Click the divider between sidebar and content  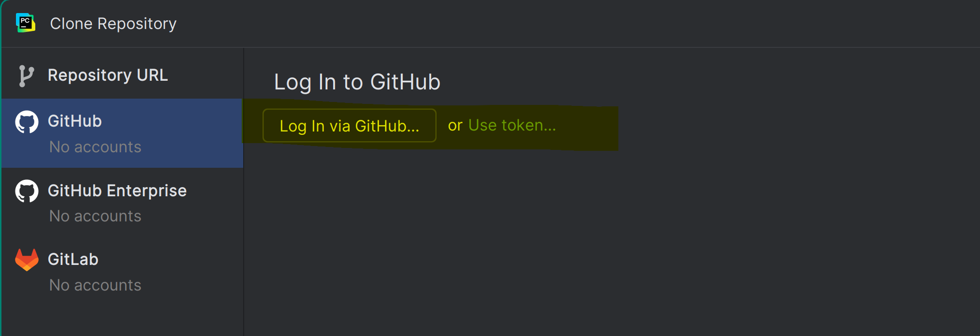[244, 193]
